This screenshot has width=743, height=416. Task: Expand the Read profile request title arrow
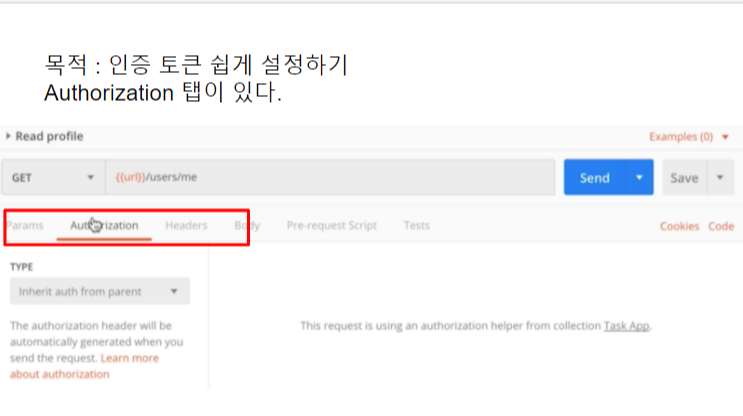[x=8, y=136]
